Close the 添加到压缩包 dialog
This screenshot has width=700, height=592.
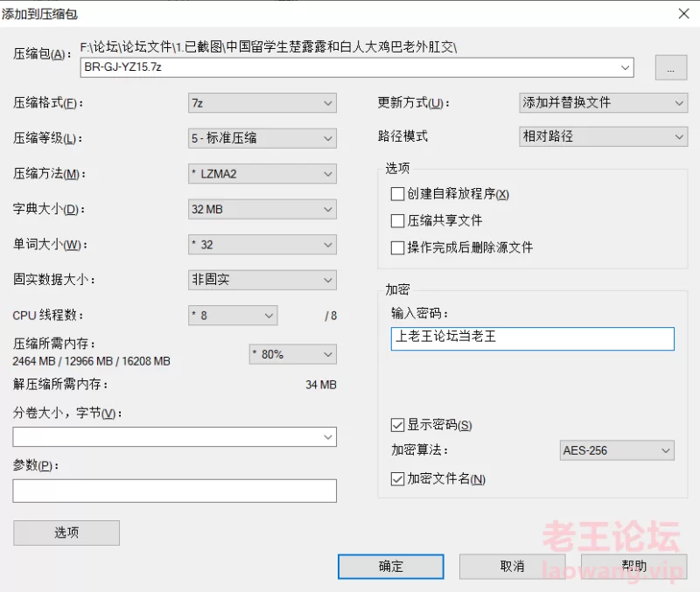pyautogui.click(x=684, y=14)
